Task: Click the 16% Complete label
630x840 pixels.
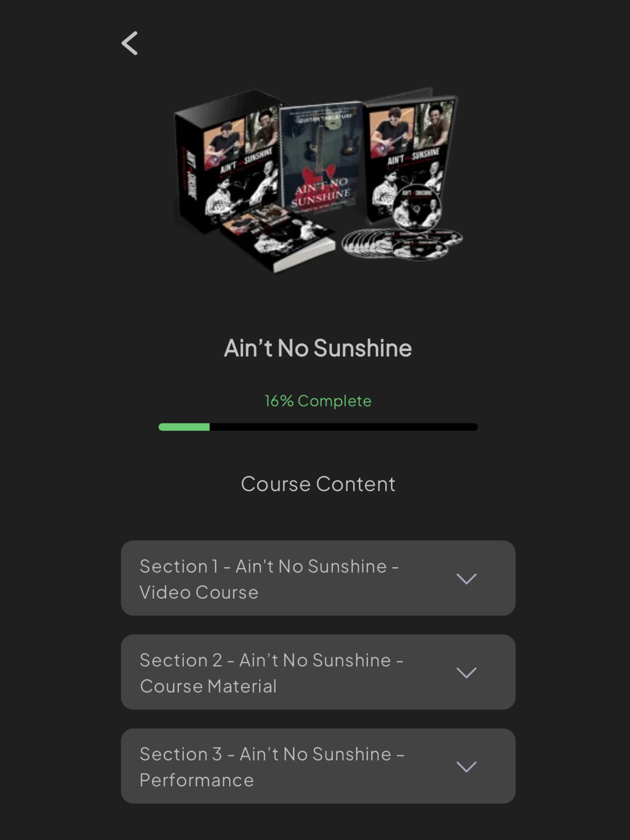Action: 318,401
